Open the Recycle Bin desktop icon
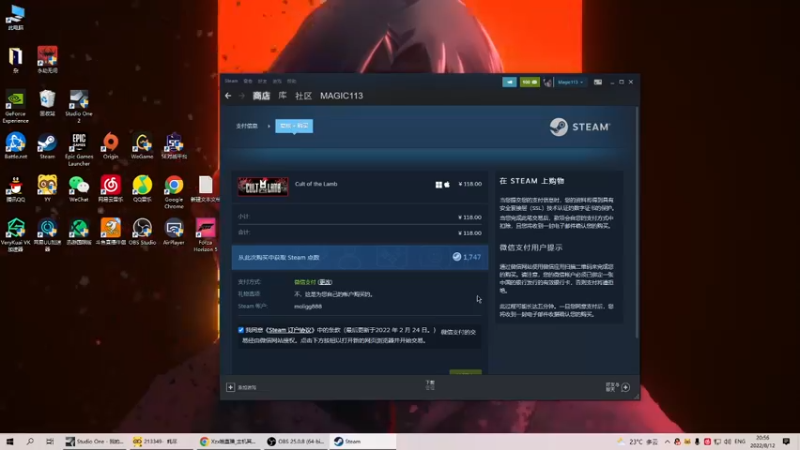This screenshot has height=450, width=800. pos(47,103)
